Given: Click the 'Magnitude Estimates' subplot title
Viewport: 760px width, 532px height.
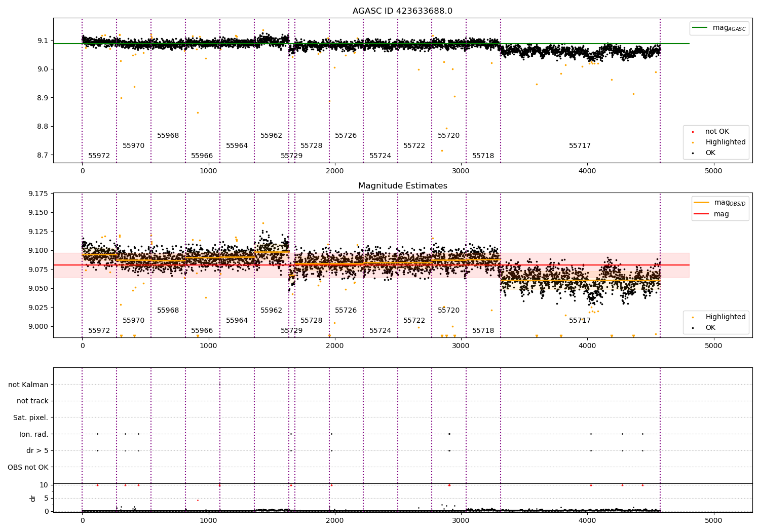Looking at the screenshot, I should point(402,186).
